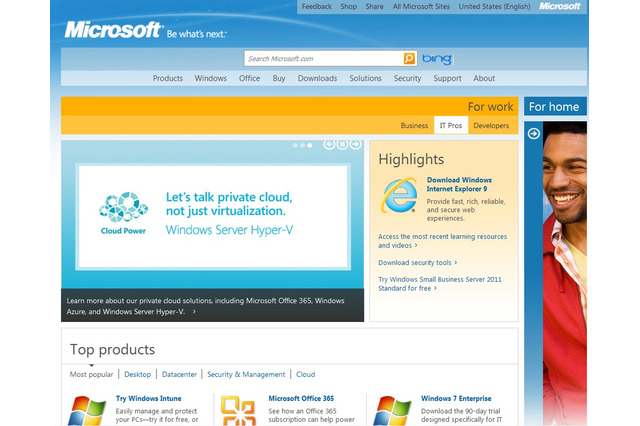Open the Microsoft Office 365 product icon
Viewport: 640px width, 426px height.
point(238,409)
